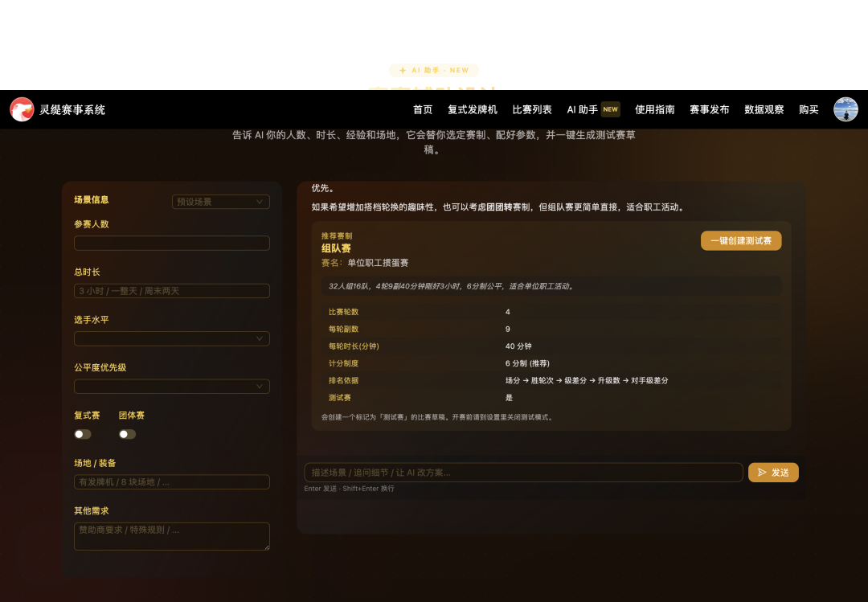Go to 首页 in the navigation bar
This screenshot has width=868, height=602.
click(423, 109)
